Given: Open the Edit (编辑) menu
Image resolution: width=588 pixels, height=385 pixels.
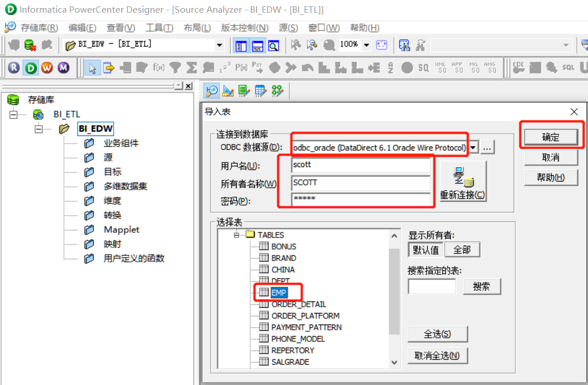Looking at the screenshot, I should [x=82, y=28].
